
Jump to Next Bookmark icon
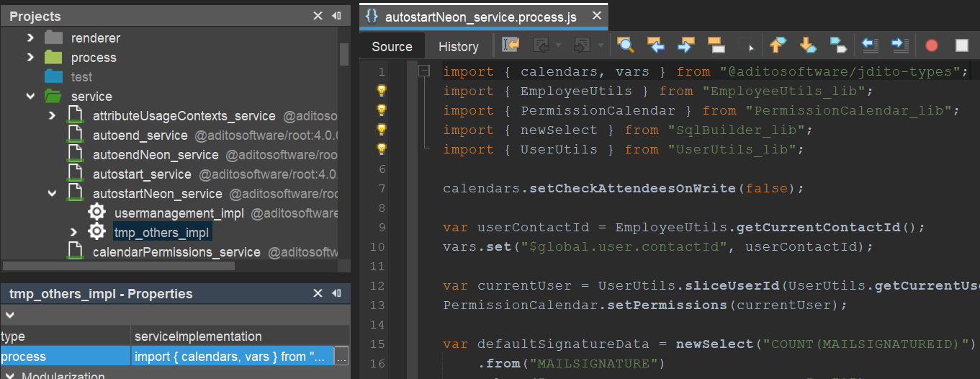coord(808,45)
